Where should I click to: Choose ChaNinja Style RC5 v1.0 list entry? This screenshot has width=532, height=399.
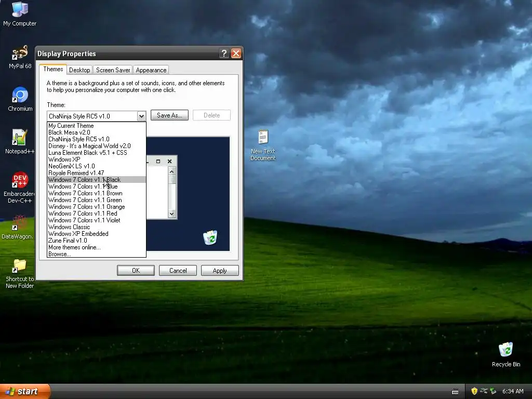click(x=97, y=139)
